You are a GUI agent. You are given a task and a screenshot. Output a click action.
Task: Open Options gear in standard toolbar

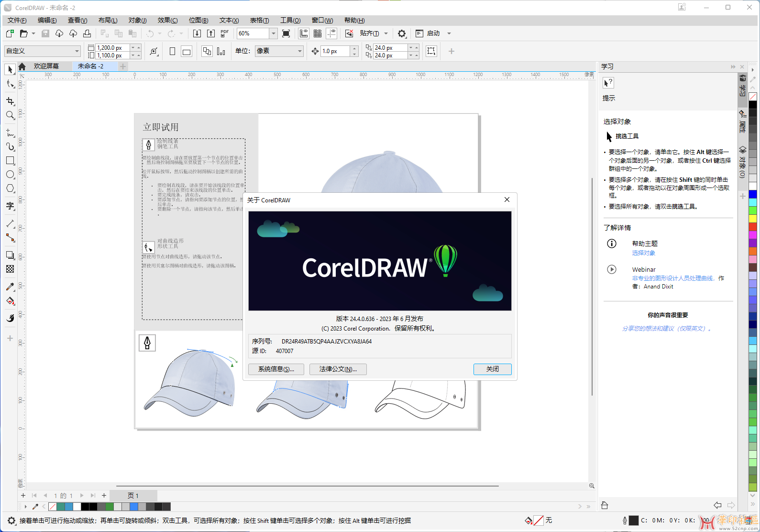pyautogui.click(x=402, y=33)
